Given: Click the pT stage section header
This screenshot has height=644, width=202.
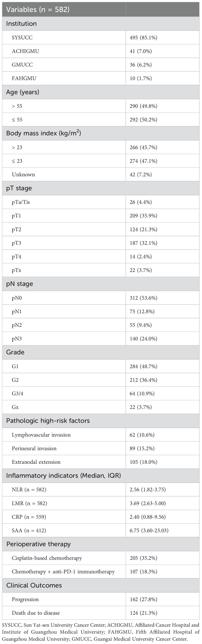Looking at the screenshot, I should coord(19,188).
